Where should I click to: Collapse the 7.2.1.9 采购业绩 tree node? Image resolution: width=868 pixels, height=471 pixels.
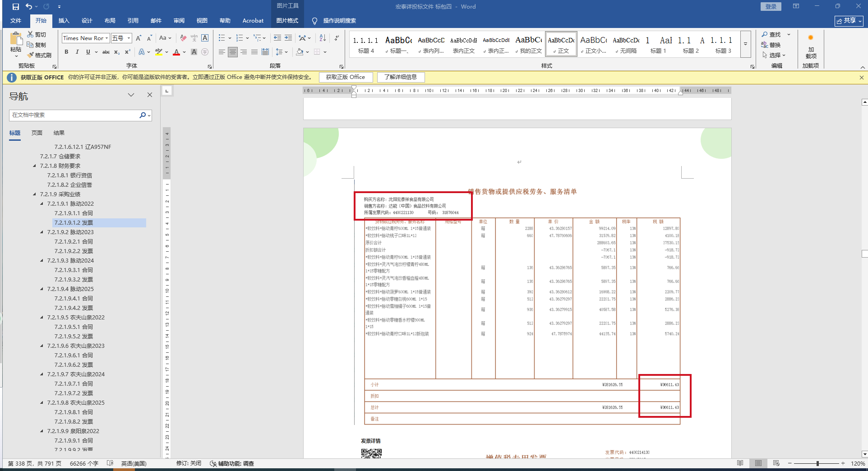click(x=35, y=194)
